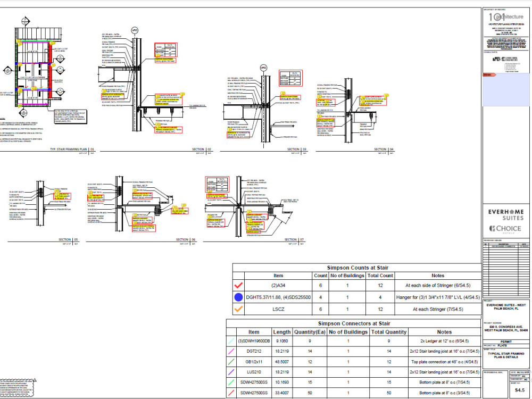The image size is (532, 399).
Task: Click the length value '10.1693'
Action: point(282,383)
